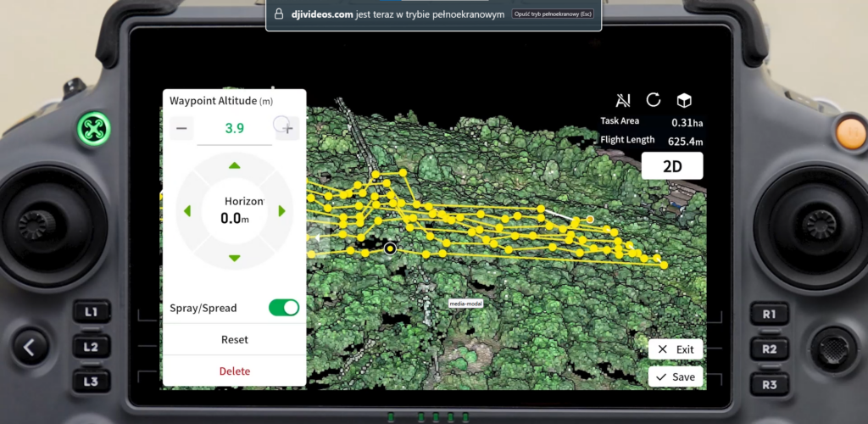Select the highlighted black-ringed waypoint on map
This screenshot has width=868, height=424.
pyautogui.click(x=390, y=248)
